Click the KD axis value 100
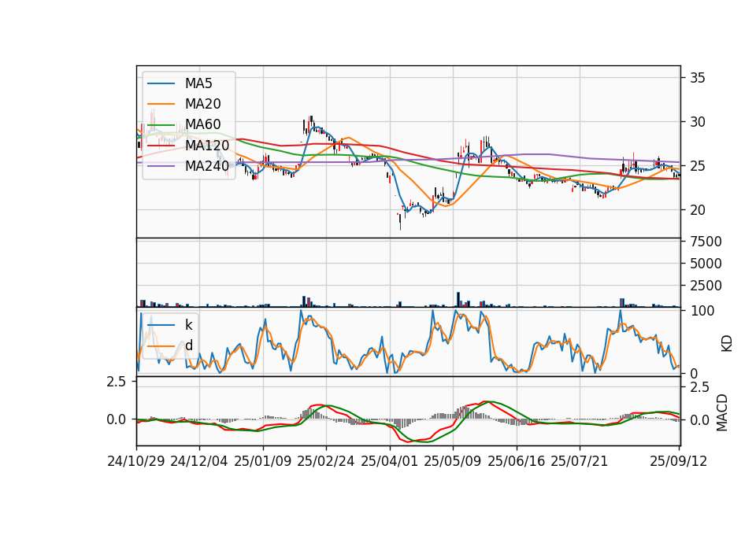The width and height of the screenshot is (756, 543). (702, 311)
